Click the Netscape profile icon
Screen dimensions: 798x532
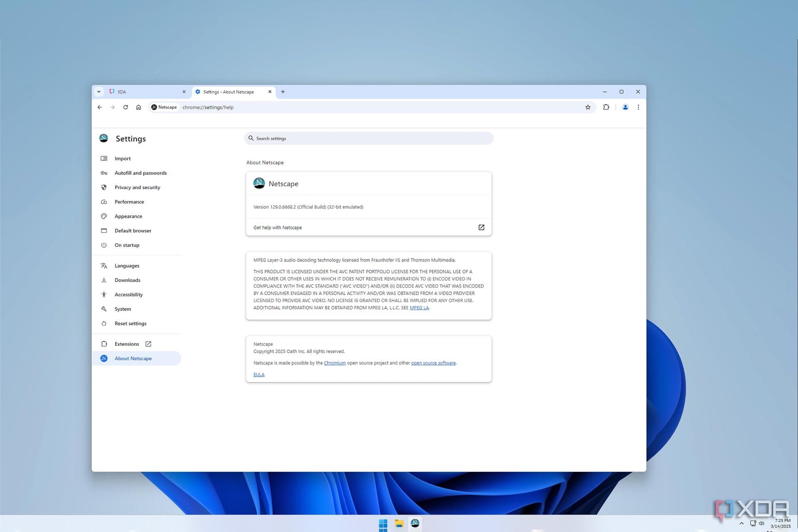click(x=625, y=107)
